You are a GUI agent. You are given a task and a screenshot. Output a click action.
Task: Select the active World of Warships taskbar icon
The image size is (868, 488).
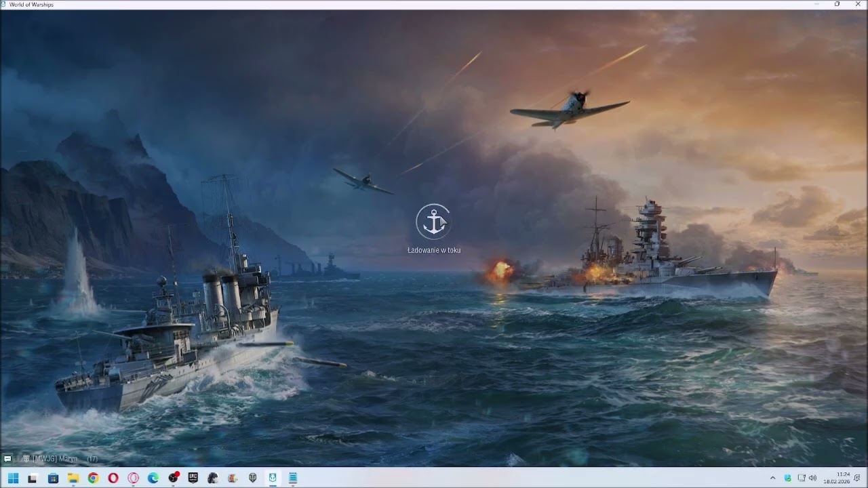273,478
